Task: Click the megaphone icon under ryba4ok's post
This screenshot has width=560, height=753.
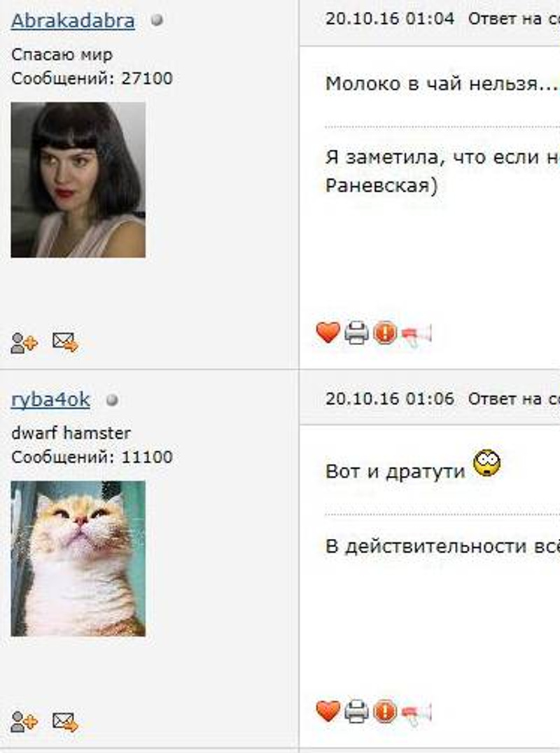Action: (x=416, y=714)
